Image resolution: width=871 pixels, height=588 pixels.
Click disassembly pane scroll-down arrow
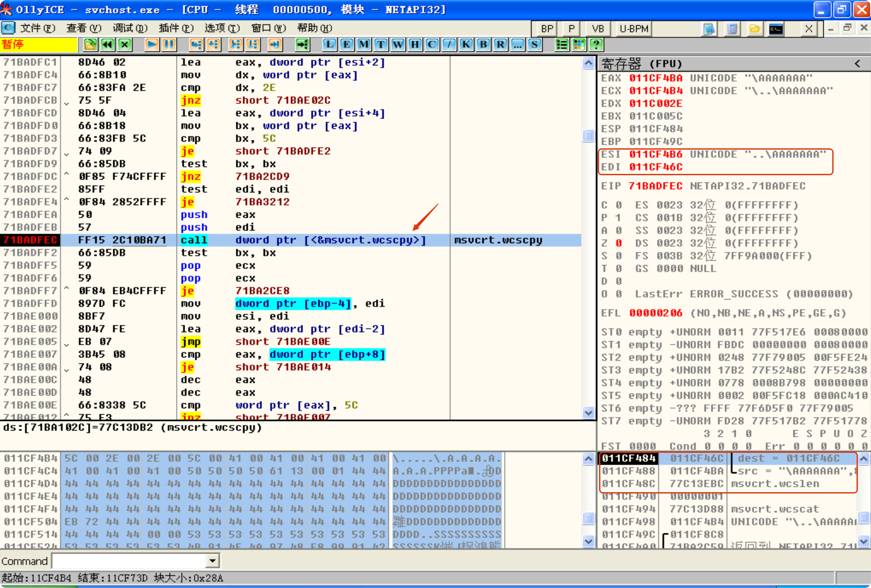pos(588,412)
